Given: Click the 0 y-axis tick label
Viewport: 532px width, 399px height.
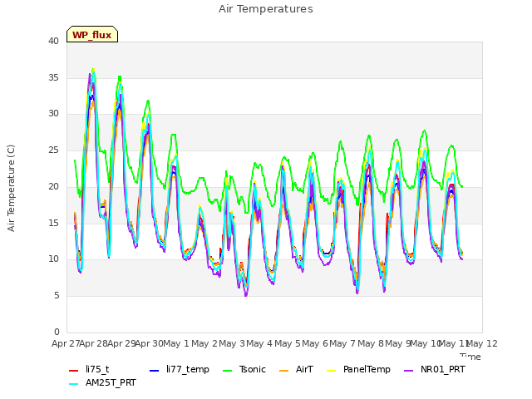Looking at the screenshot, I should click(57, 332).
